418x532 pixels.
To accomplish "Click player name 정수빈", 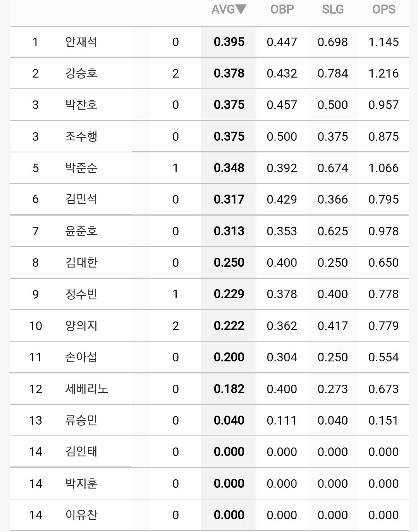I will click(x=81, y=294).
